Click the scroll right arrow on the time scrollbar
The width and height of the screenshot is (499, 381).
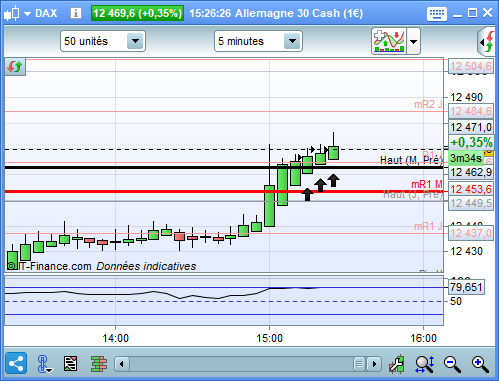(x=374, y=364)
